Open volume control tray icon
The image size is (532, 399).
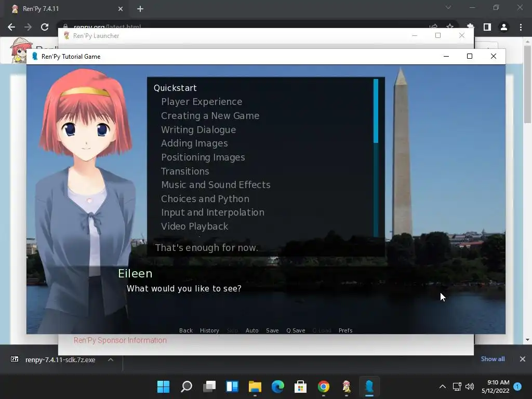470,387
